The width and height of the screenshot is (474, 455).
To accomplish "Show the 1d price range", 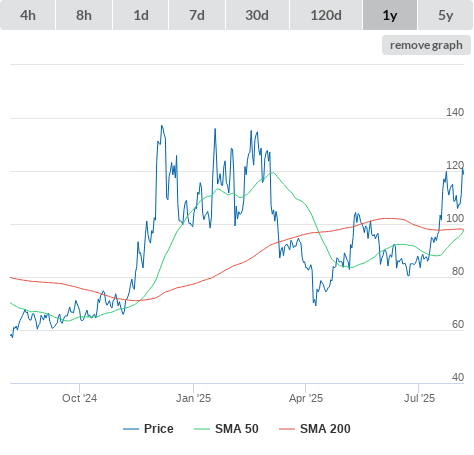I will pos(141,15).
